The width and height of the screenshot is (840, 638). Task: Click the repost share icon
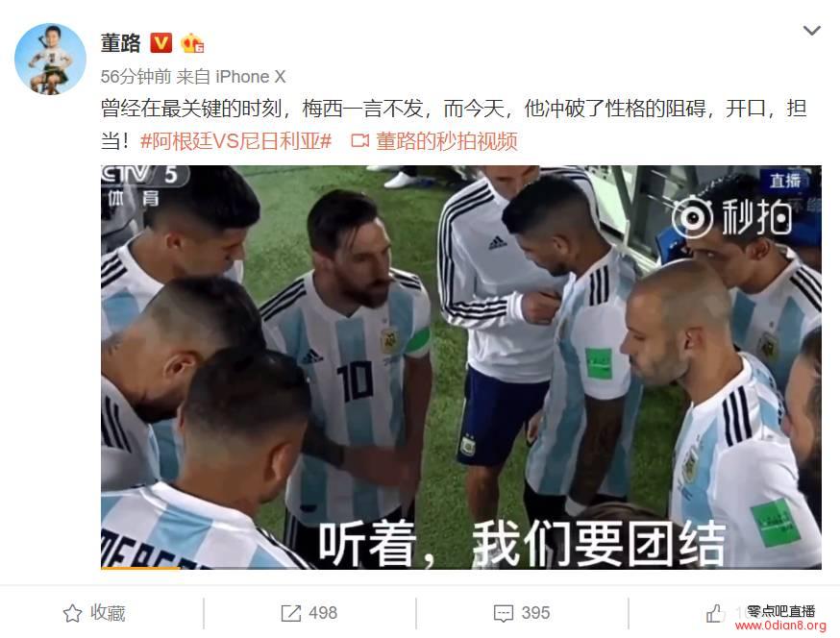click(x=291, y=613)
